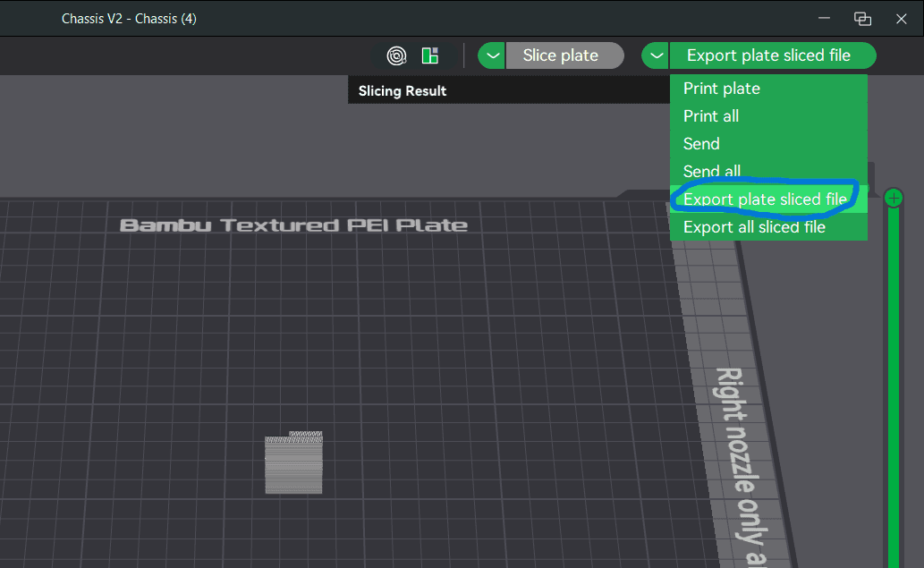Select Export all sliced file option
Image resolution: width=924 pixels, height=568 pixels.
coord(754,227)
